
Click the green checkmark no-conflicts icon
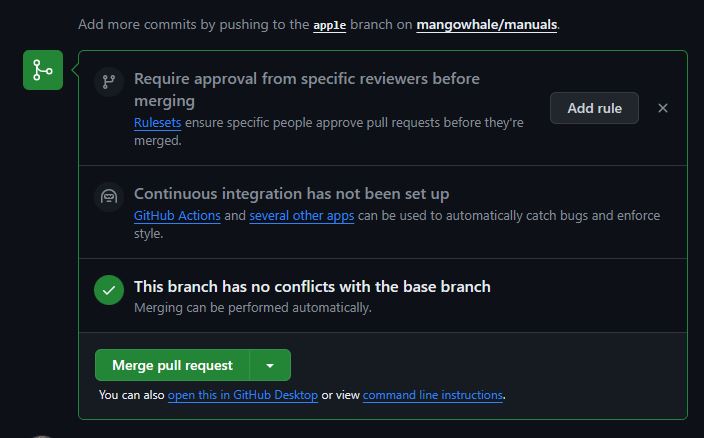(x=109, y=290)
